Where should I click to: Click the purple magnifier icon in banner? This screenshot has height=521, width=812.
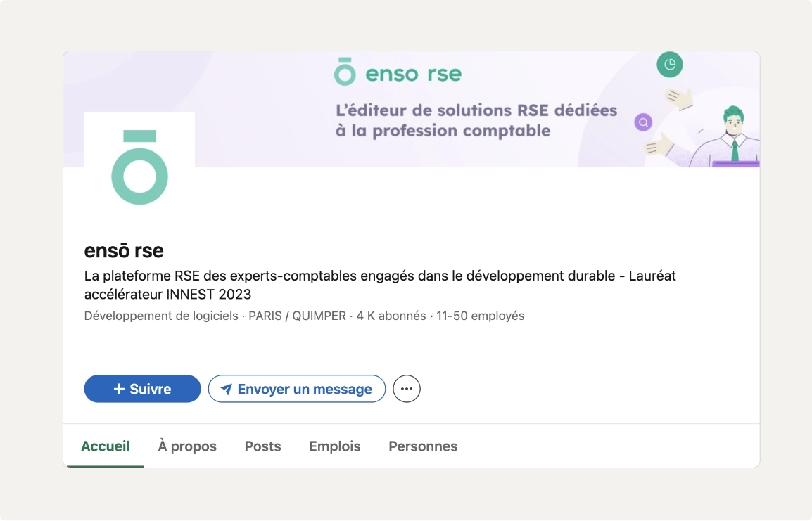643,122
